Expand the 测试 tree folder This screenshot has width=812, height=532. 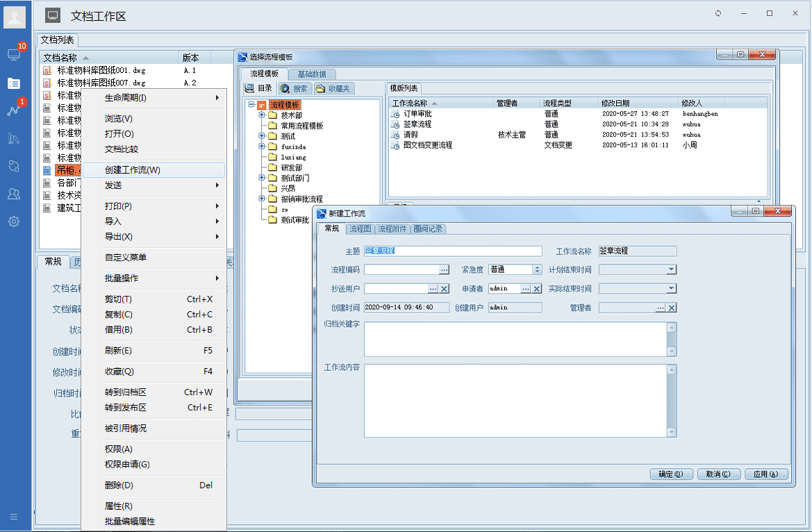(x=262, y=135)
